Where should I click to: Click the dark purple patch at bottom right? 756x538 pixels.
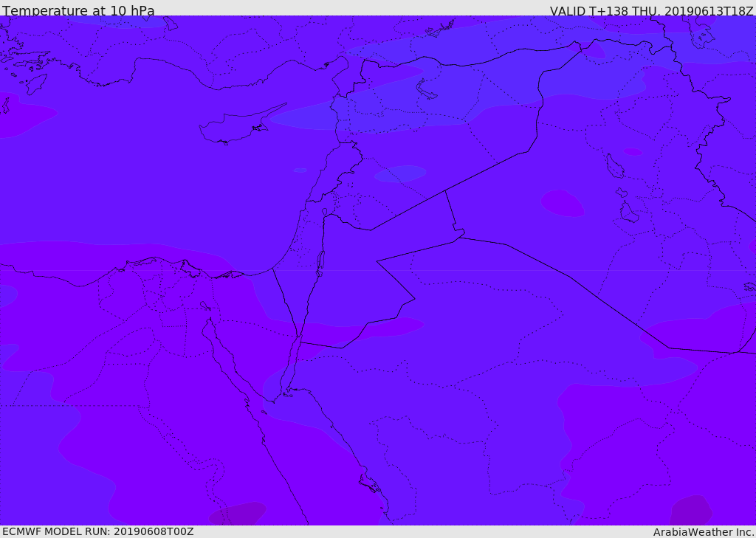690,511
